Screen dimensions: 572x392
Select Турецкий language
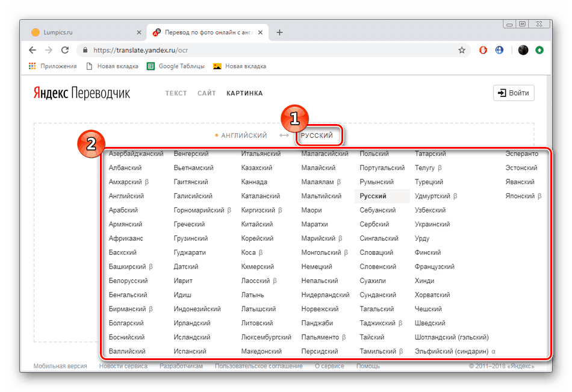(x=429, y=182)
